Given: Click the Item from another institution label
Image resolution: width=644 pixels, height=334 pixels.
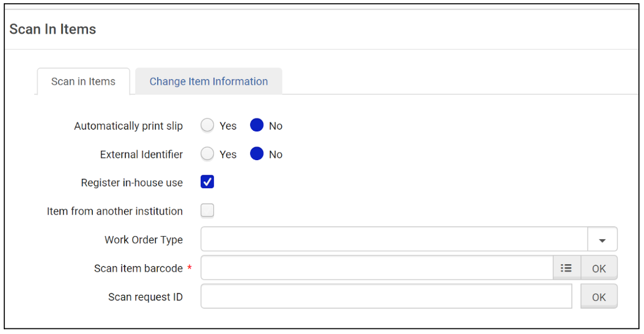Looking at the screenshot, I should click(x=115, y=211).
